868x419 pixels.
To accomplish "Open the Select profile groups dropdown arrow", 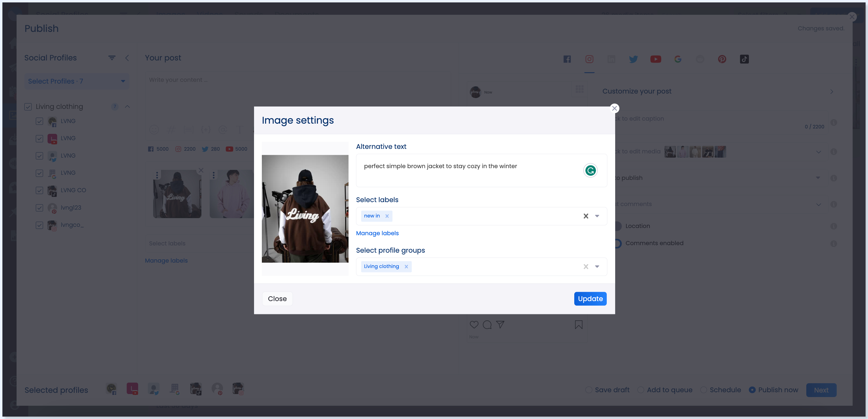I will click(x=597, y=267).
